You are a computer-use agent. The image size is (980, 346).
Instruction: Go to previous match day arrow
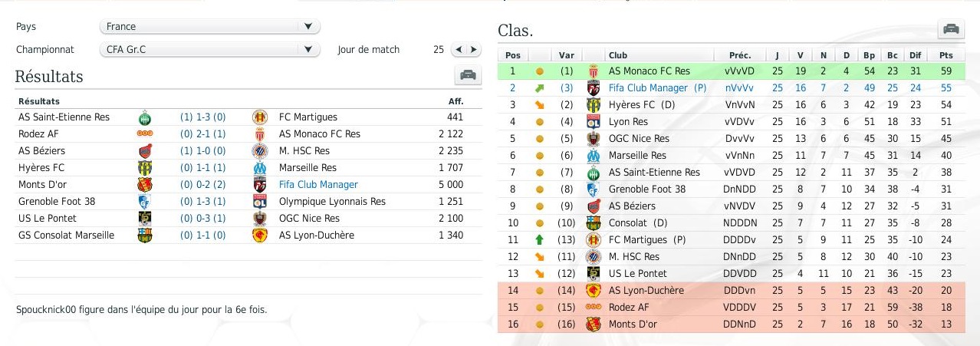coord(459,49)
